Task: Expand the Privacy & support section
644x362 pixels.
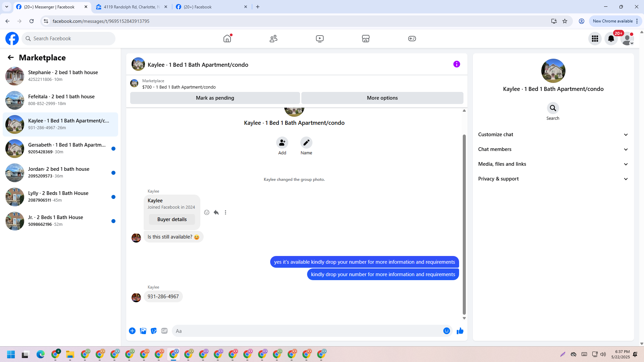Action: [553, 179]
